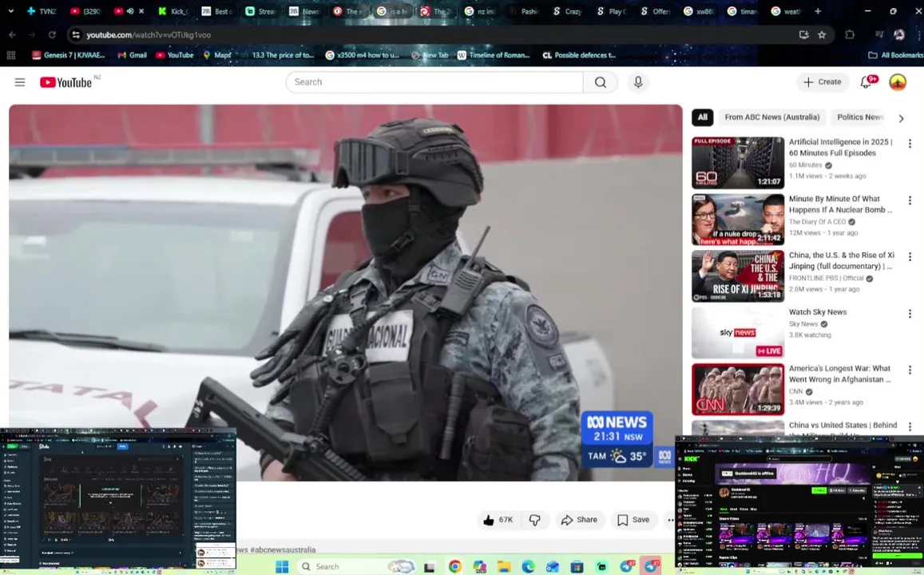Select From ABC News (Australia) chip

tap(772, 117)
